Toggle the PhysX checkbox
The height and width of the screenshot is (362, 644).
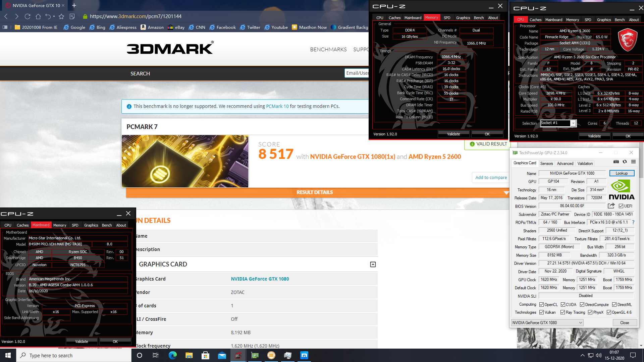tap(590, 312)
